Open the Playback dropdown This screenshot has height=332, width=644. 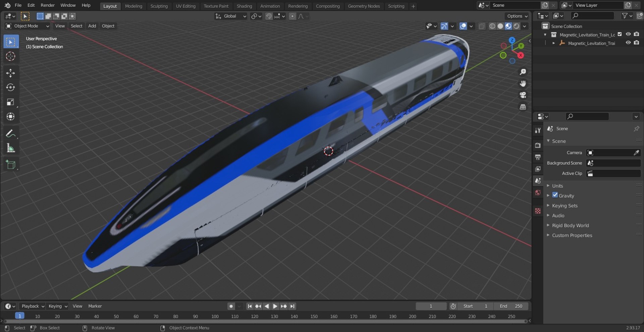pos(33,306)
